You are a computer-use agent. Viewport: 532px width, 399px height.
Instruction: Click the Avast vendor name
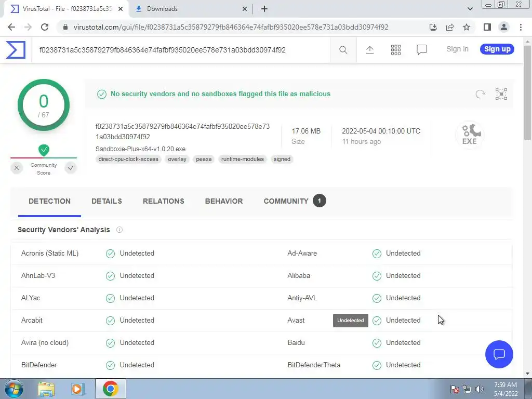[x=296, y=320]
